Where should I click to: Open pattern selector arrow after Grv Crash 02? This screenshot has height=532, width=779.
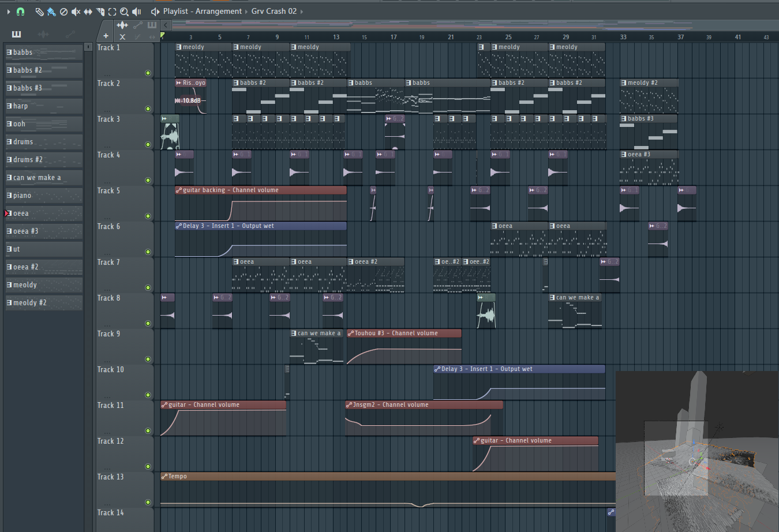click(x=301, y=12)
